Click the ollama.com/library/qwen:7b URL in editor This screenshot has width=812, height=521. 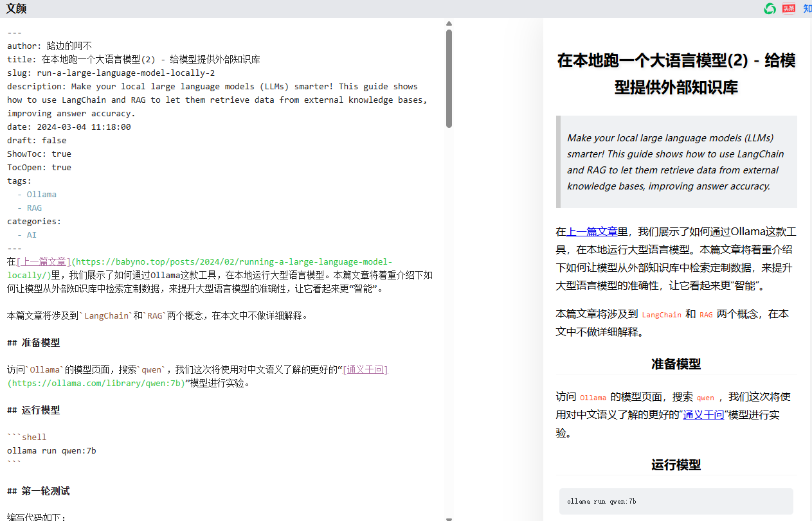click(96, 384)
